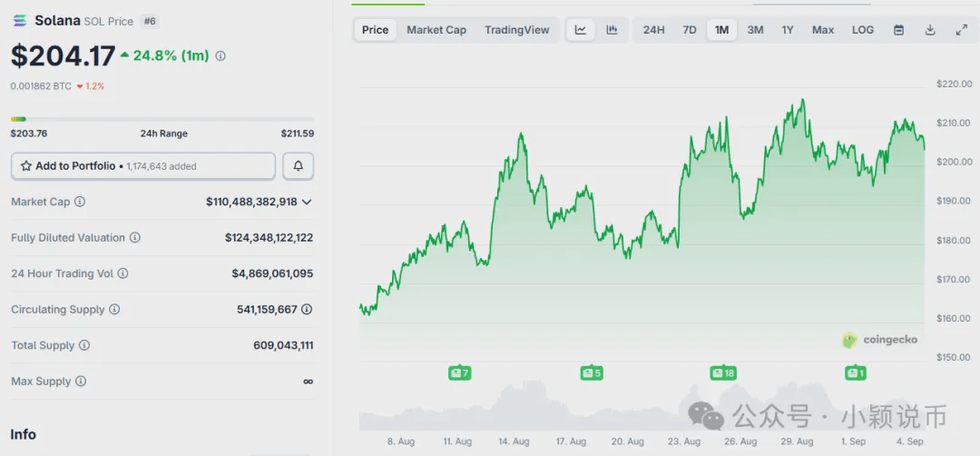Viewport: 980px width, 456px height.
Task: Open the news marker labeled 18
Action: (x=722, y=373)
